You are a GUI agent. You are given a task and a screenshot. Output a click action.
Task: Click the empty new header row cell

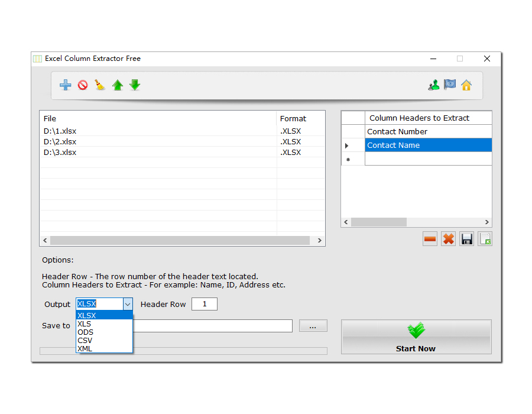click(x=428, y=159)
